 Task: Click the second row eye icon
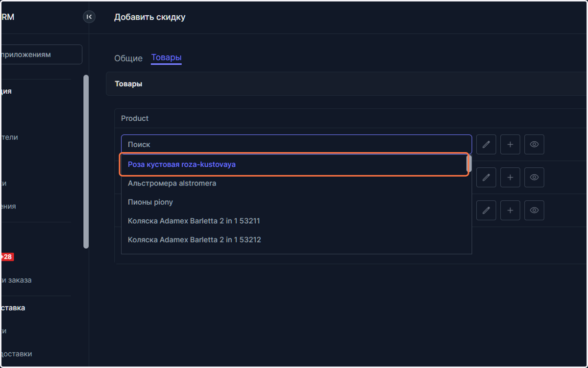point(534,178)
